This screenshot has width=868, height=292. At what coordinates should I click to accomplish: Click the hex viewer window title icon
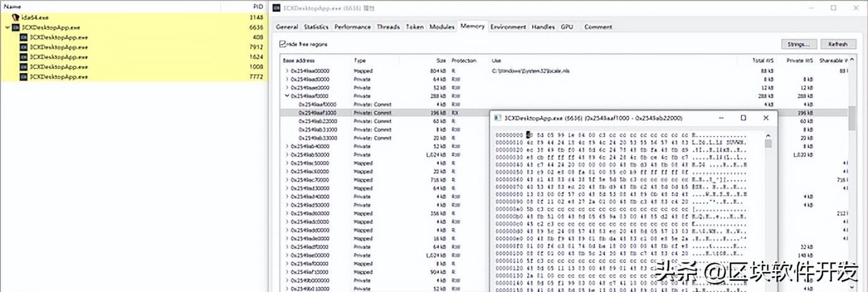[x=497, y=118]
